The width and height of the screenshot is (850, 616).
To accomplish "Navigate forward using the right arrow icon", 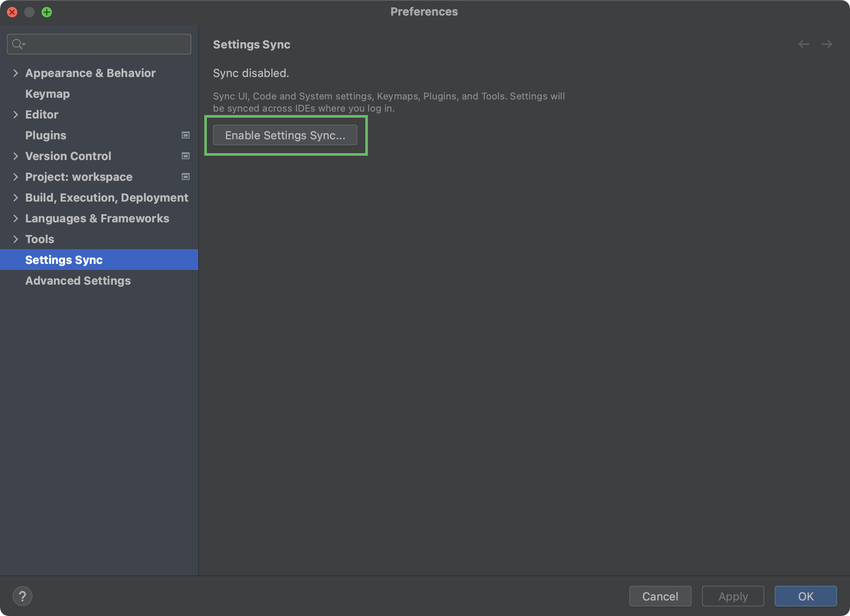I will coord(827,44).
